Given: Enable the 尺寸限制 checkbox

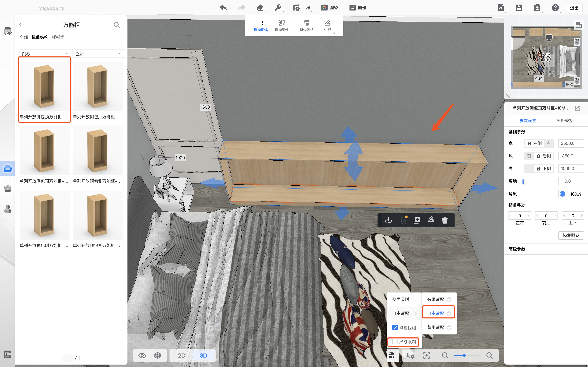Looking at the screenshot, I should tap(395, 342).
